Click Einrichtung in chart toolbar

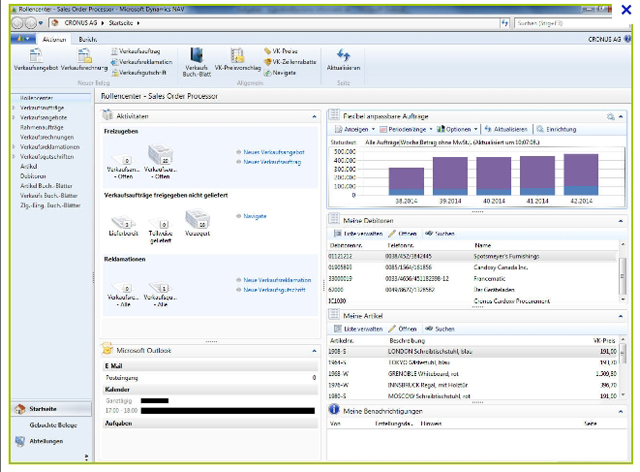click(557, 129)
